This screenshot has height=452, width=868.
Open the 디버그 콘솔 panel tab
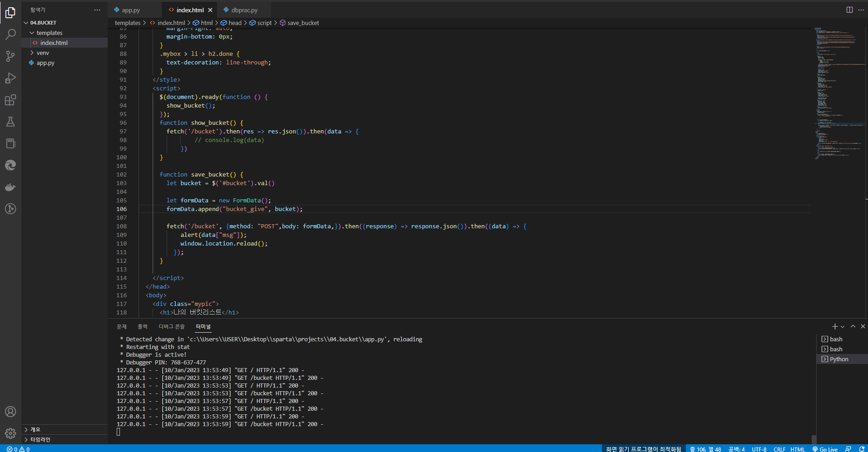coord(172,327)
